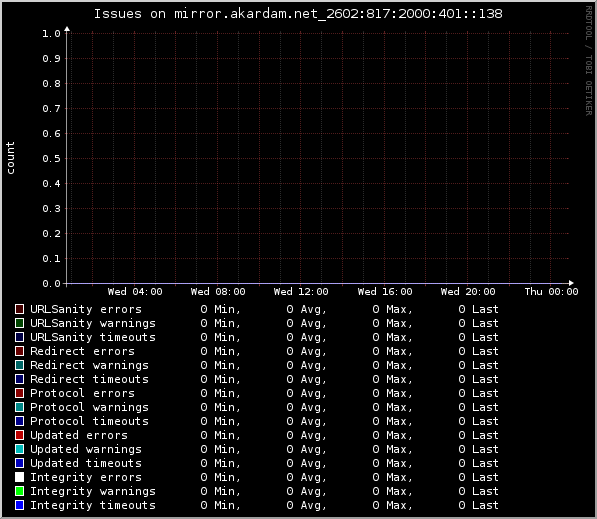597x519 pixels.
Task: Click the count y-axis label
Action: [10, 158]
